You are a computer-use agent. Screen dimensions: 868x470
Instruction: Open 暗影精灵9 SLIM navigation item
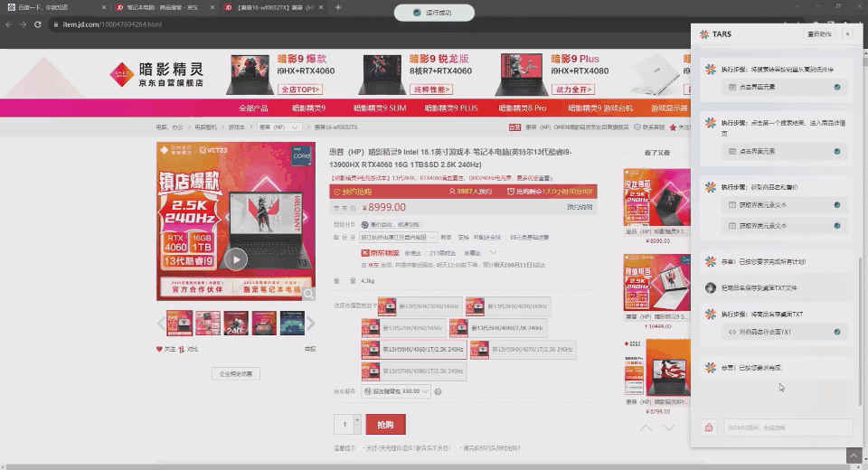click(x=380, y=108)
